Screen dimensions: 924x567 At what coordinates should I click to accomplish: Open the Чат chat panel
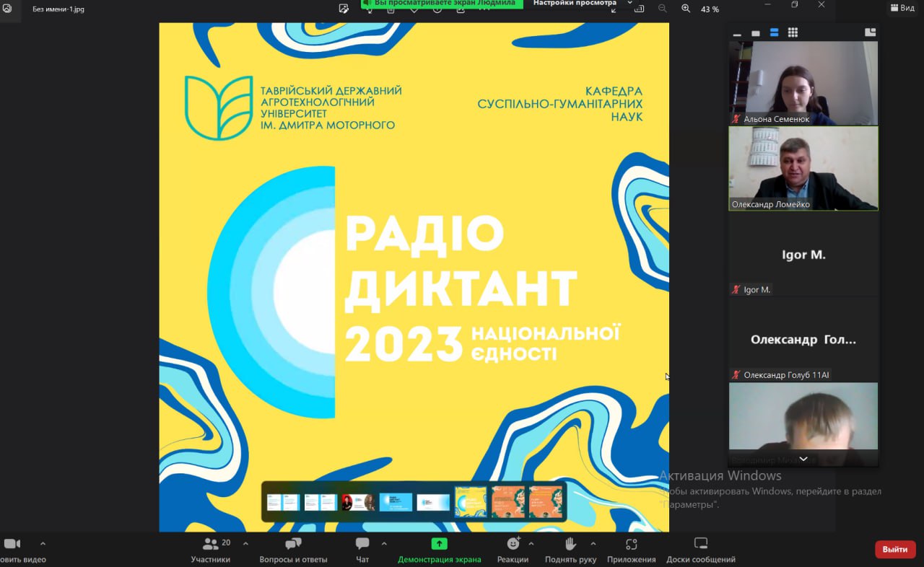[362, 550]
